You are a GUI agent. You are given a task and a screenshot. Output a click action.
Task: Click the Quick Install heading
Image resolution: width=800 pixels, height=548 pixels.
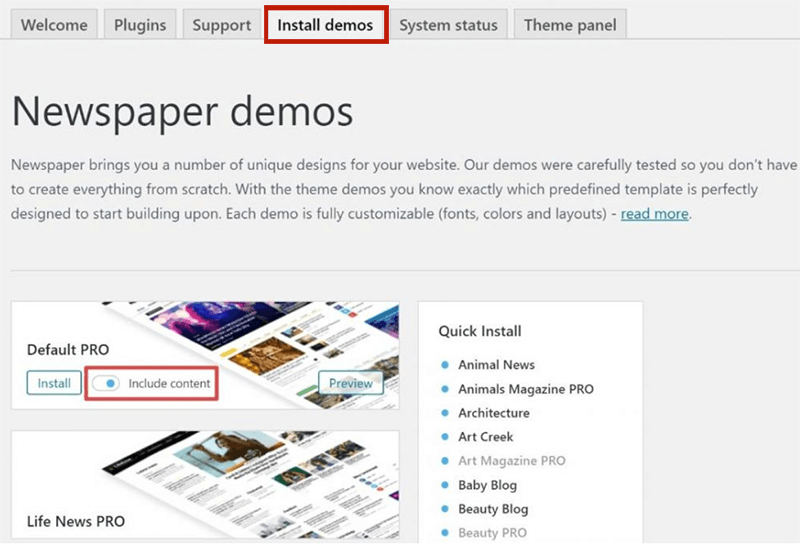click(480, 331)
